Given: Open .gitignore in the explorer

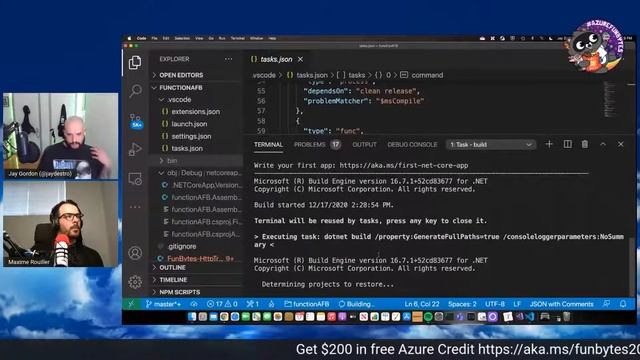Looking at the screenshot, I should pyautogui.click(x=182, y=247).
